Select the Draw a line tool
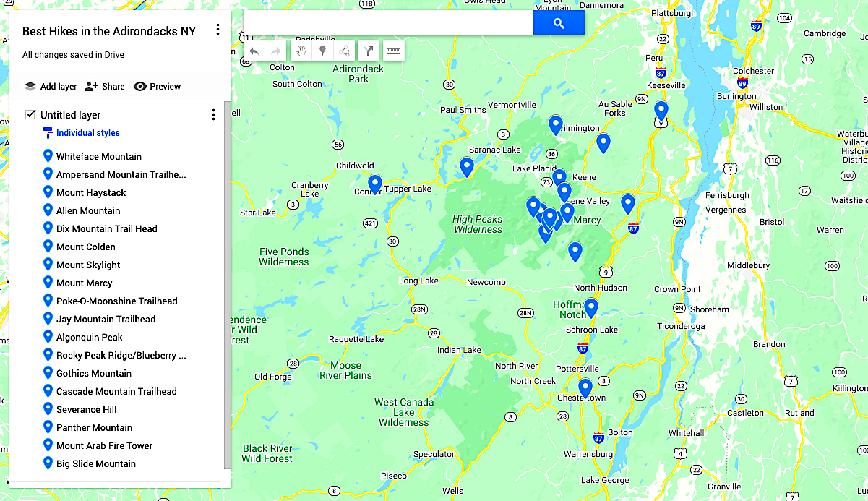 (x=344, y=51)
